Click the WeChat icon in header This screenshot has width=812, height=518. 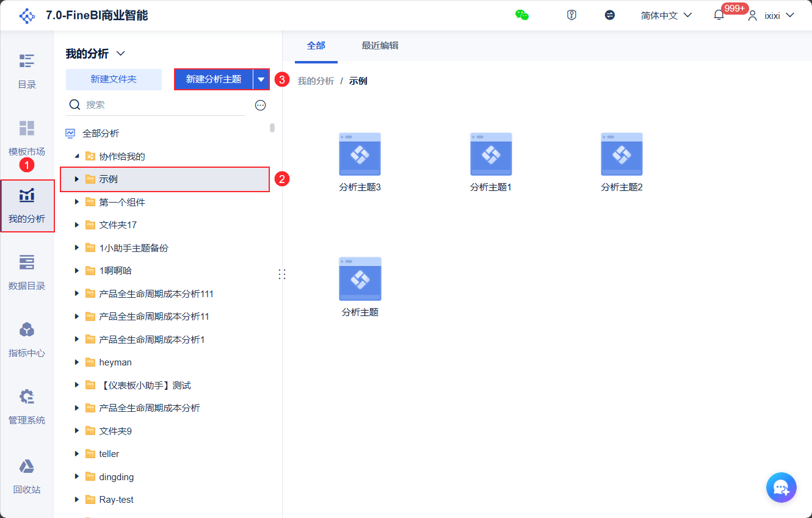pos(522,15)
